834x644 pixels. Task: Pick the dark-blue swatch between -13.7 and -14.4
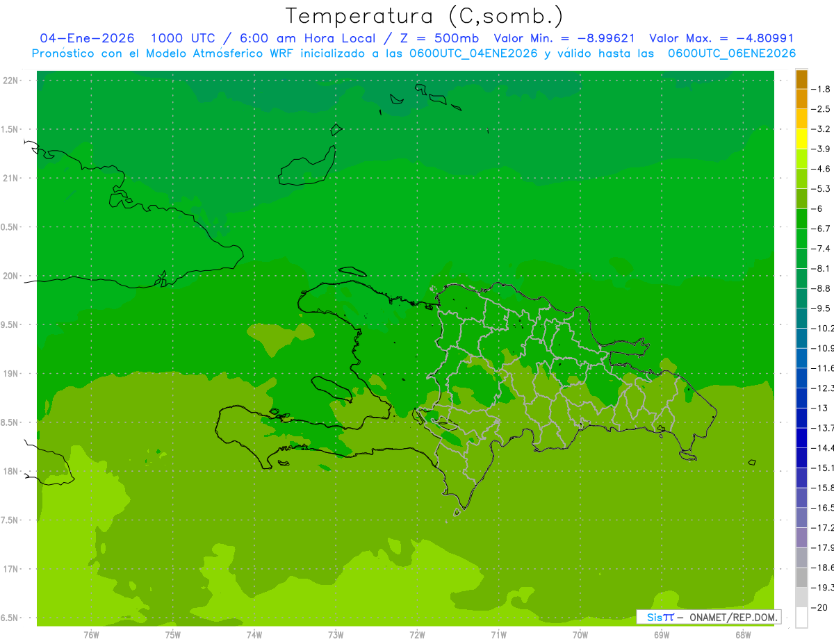[x=801, y=438]
